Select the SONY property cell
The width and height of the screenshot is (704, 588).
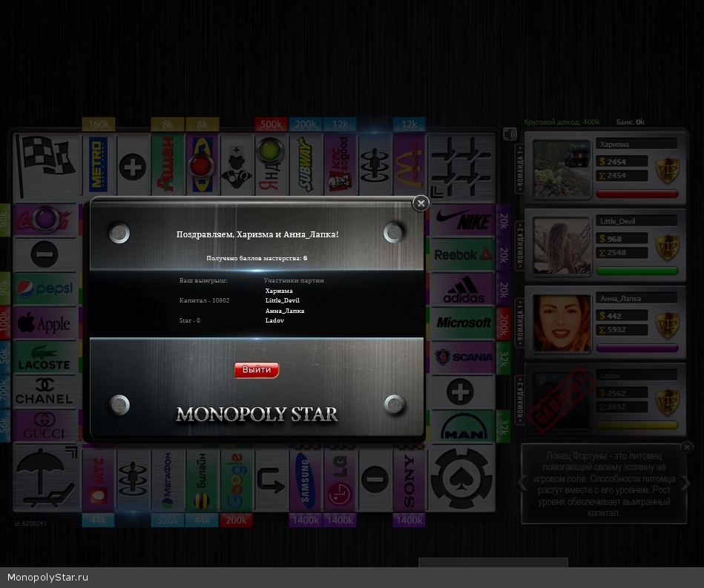pos(409,479)
